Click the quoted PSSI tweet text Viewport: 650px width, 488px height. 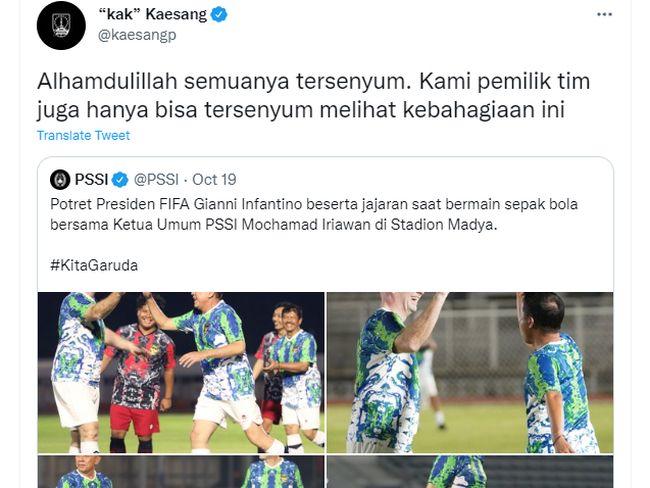(314, 214)
